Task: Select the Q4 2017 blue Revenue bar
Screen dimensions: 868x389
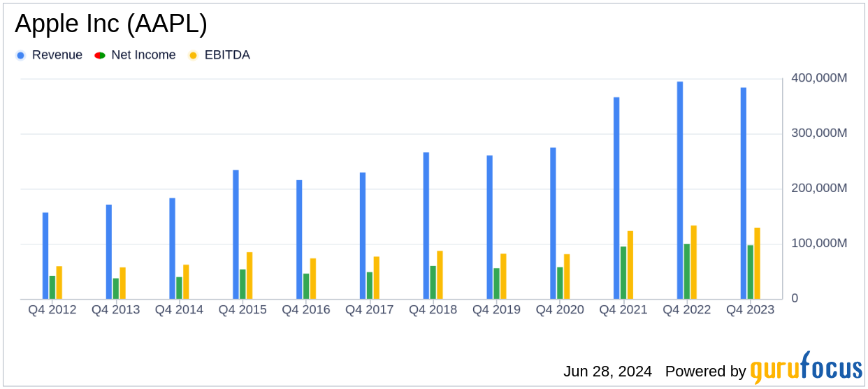Action: coord(363,235)
